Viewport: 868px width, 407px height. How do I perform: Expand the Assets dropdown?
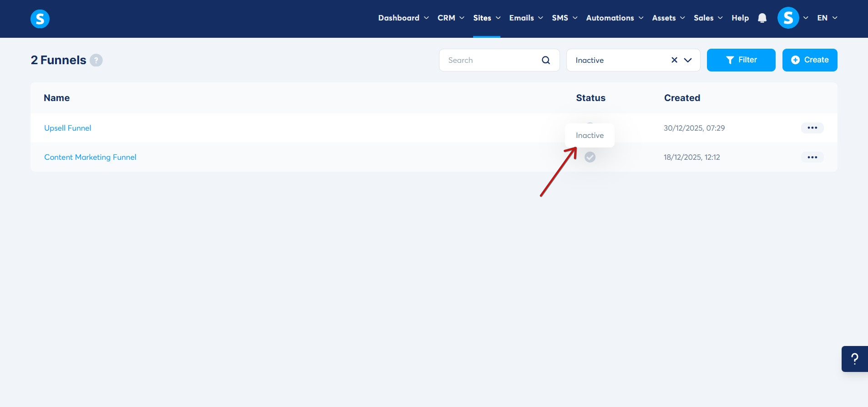(668, 18)
